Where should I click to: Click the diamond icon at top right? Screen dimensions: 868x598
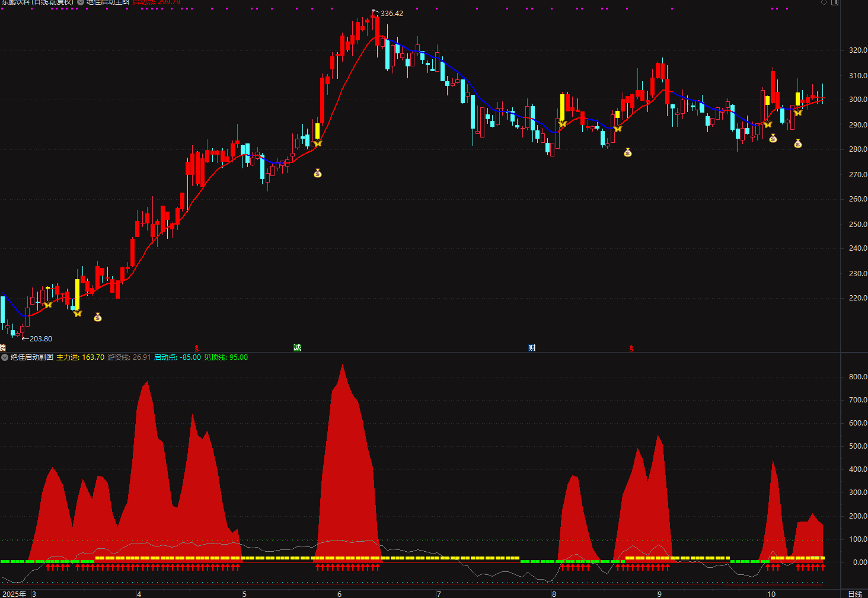824,2
